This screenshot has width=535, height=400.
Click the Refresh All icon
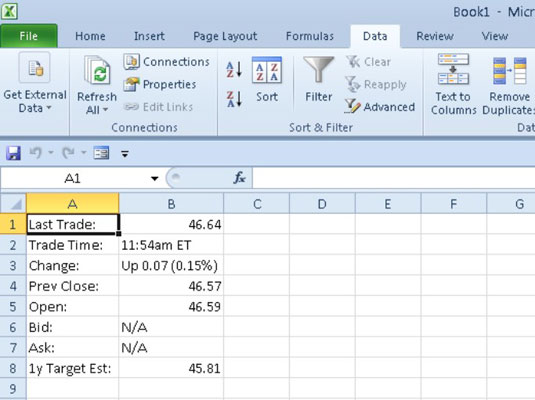coord(98,71)
